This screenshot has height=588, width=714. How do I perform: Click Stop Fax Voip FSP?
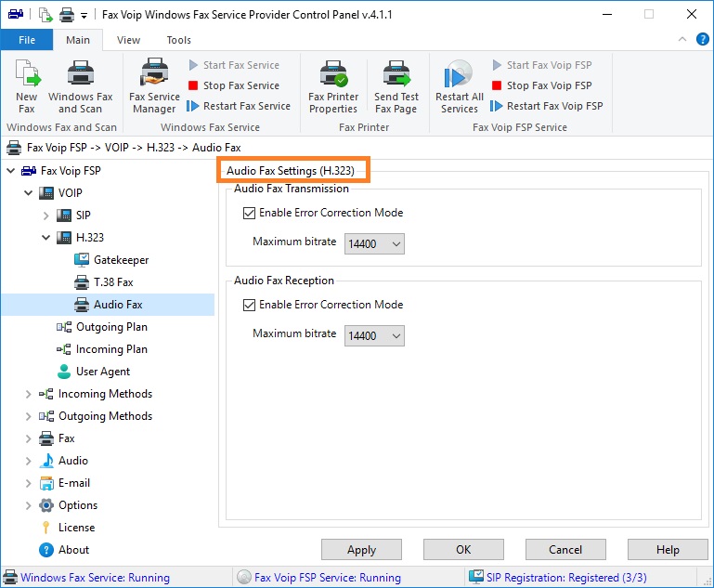pos(542,85)
